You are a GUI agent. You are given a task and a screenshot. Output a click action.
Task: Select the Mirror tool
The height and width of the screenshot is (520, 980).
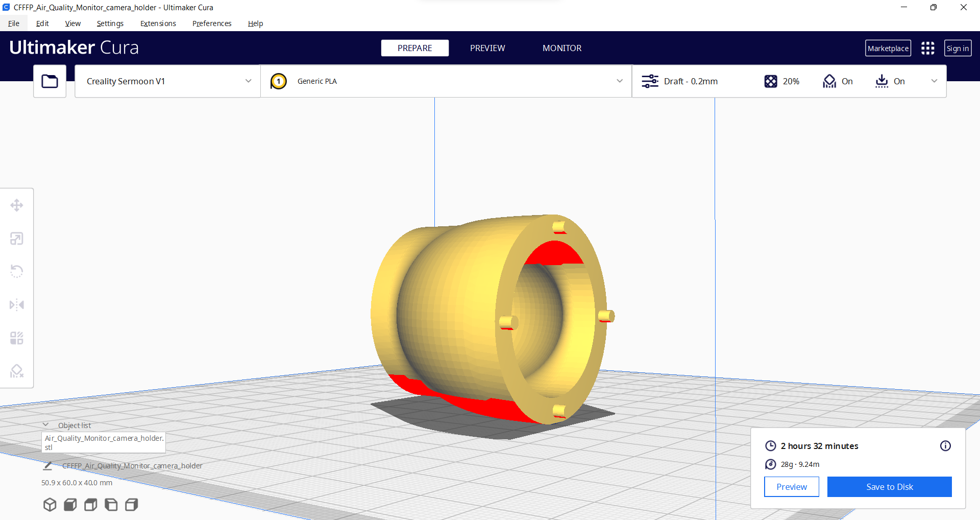(17, 304)
